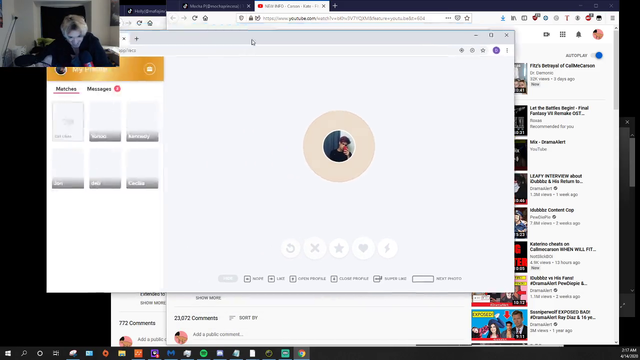Open Spotify from the taskbar

pyautogui.click(x=203, y=353)
